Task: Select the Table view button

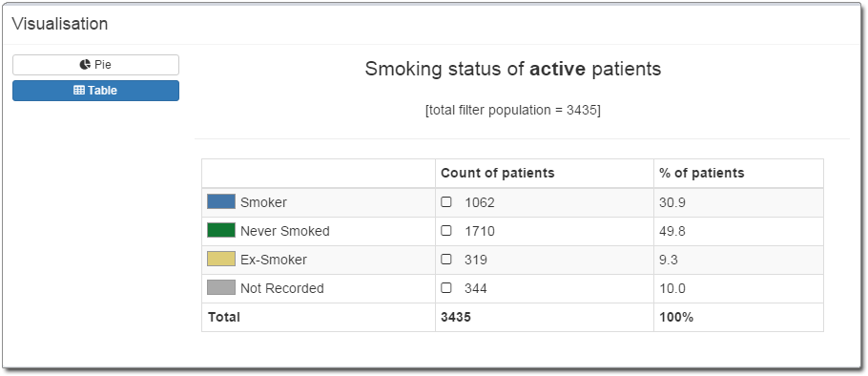Action: point(95,91)
